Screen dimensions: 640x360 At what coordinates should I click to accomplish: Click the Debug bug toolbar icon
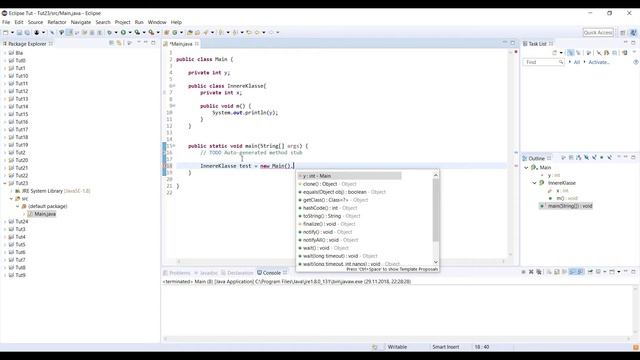[x=109, y=32]
